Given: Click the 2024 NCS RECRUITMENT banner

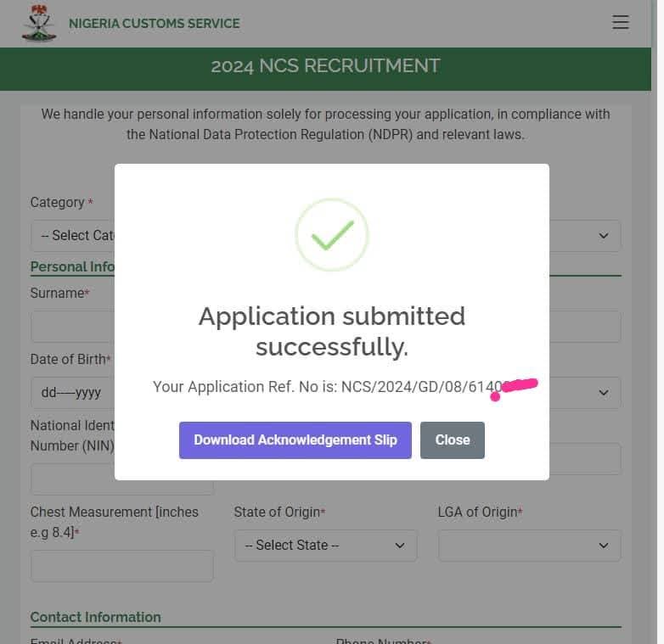Looking at the screenshot, I should click(325, 66).
